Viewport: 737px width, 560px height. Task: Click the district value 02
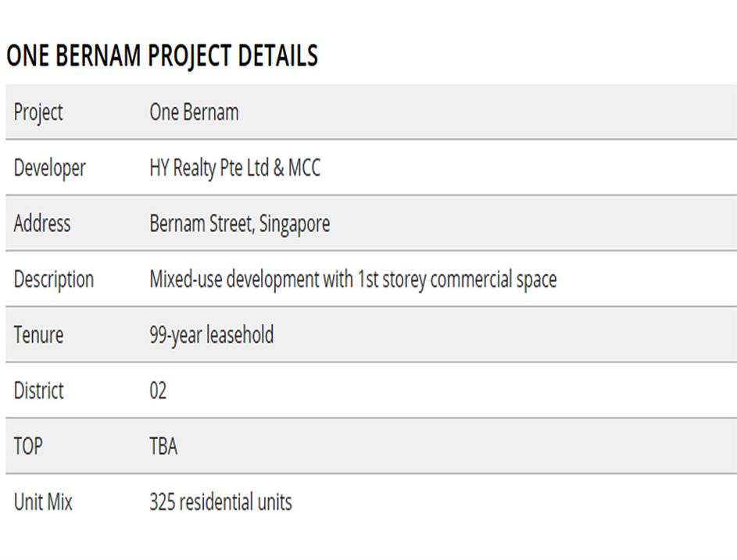[158, 391]
